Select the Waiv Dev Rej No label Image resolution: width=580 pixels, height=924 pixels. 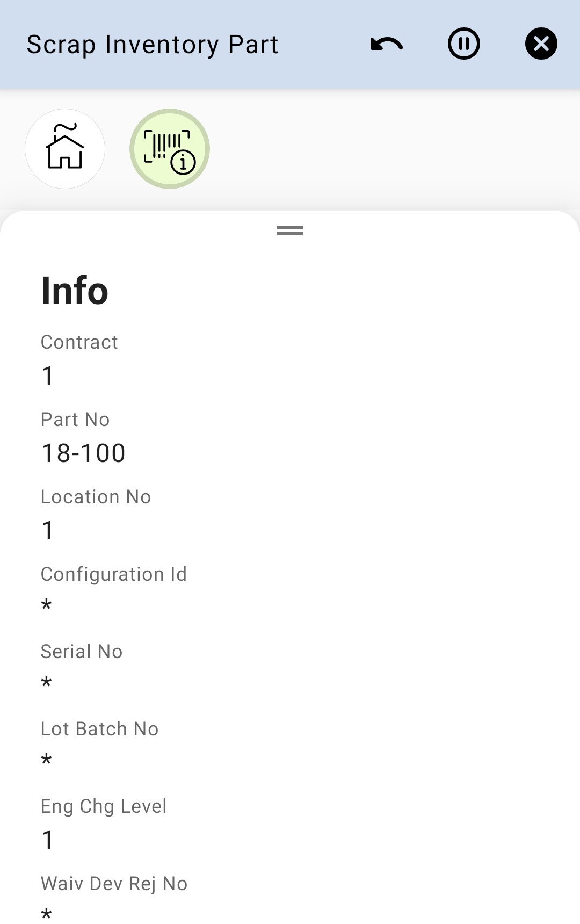click(114, 884)
